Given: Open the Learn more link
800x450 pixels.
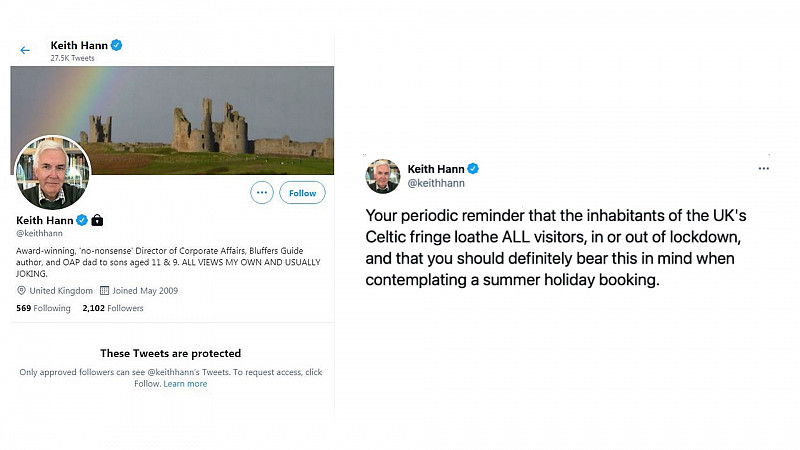Looking at the screenshot, I should pos(185,384).
